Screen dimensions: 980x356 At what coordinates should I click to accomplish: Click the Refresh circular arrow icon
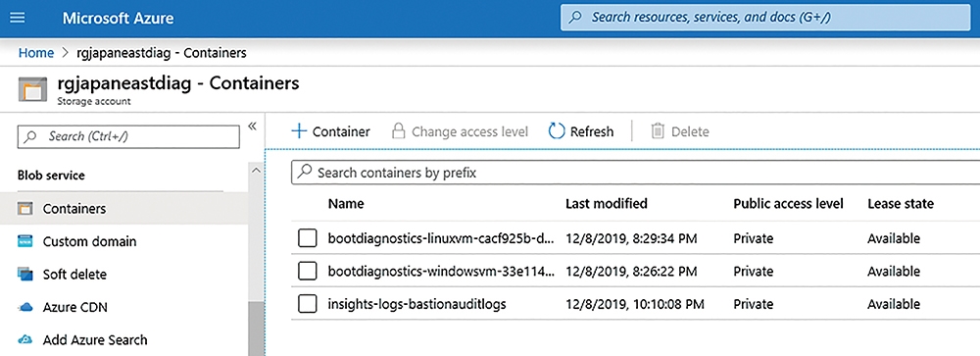point(557,131)
